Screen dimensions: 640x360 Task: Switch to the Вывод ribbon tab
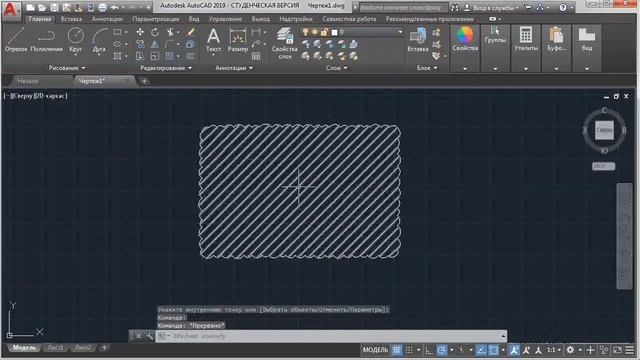(x=260, y=19)
